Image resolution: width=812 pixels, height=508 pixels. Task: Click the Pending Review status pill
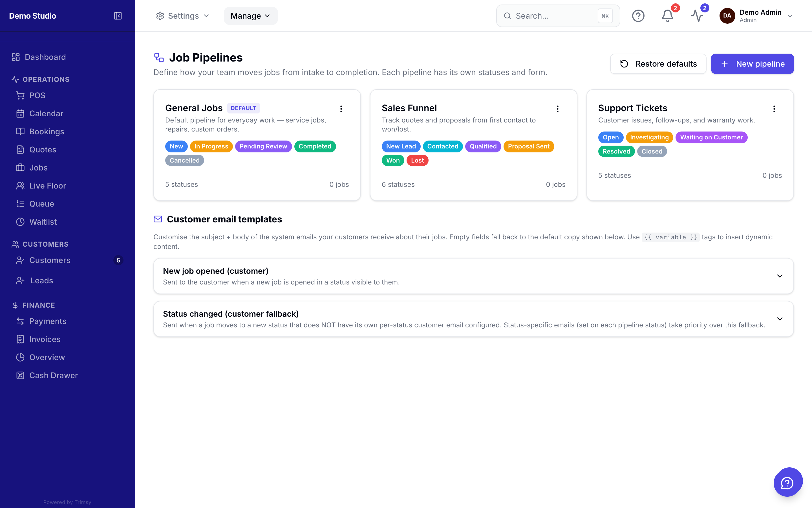263,146
